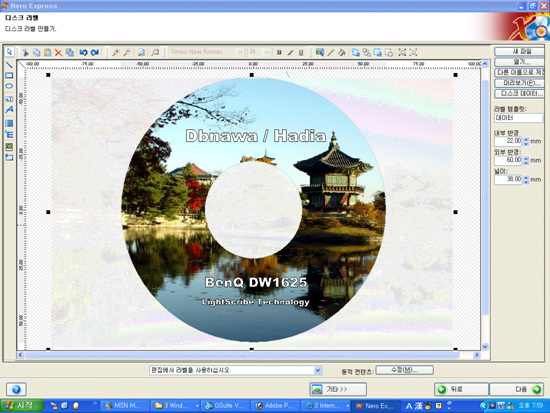
Task: Select the arrow pointer tool
Action: click(x=9, y=52)
